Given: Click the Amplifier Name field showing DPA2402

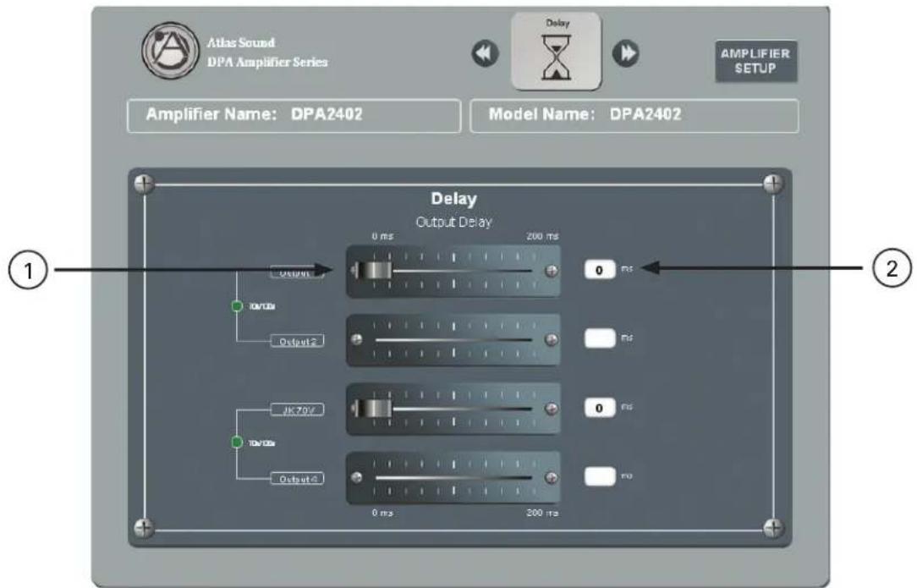Looking at the screenshot, I should click(294, 115).
